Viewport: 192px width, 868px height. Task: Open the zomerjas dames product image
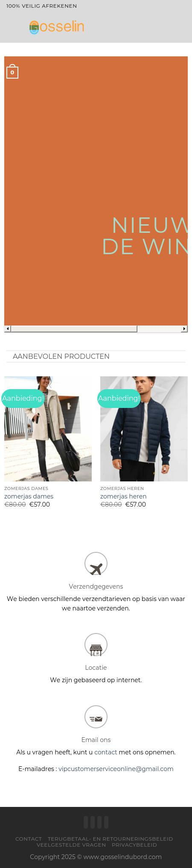click(48, 429)
